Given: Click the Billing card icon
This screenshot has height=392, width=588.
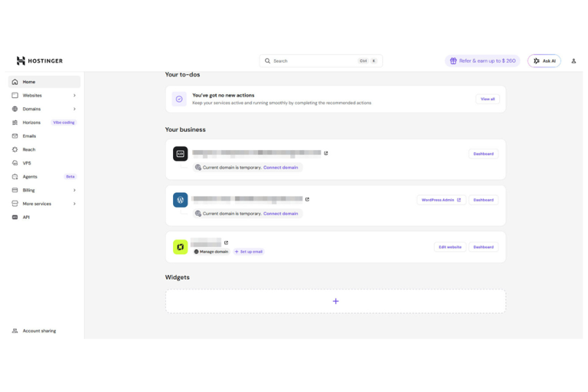Looking at the screenshot, I should (15, 190).
